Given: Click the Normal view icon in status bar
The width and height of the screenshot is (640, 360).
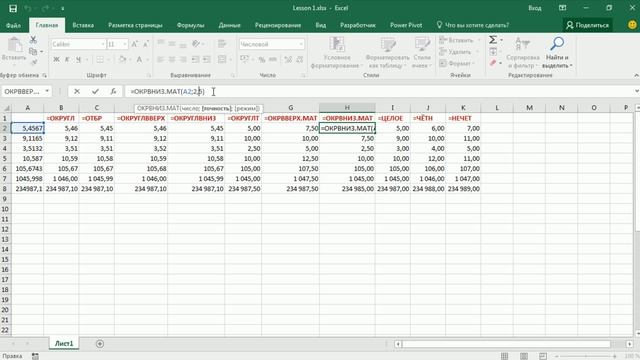Looking at the screenshot, I should (x=504, y=356).
